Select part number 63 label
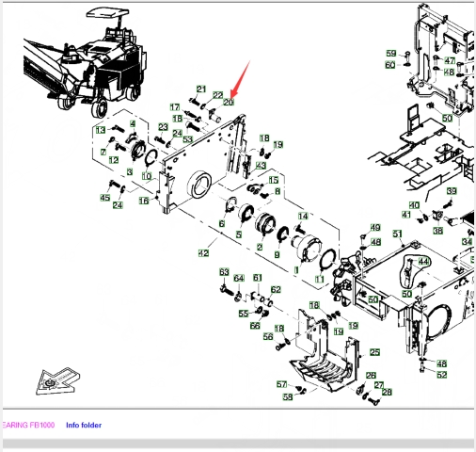476x452 pixels. point(224,272)
